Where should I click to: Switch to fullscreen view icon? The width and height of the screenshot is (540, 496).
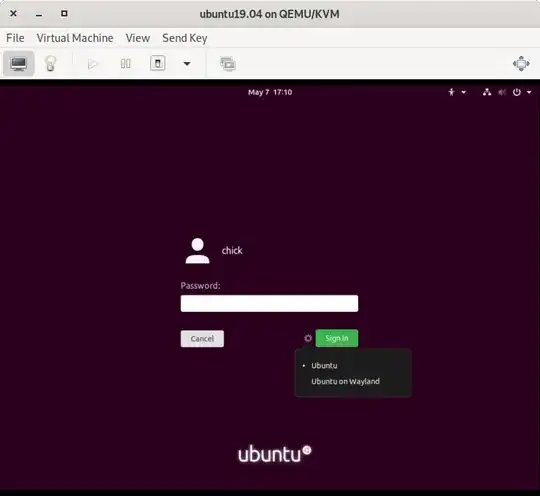tap(521, 64)
